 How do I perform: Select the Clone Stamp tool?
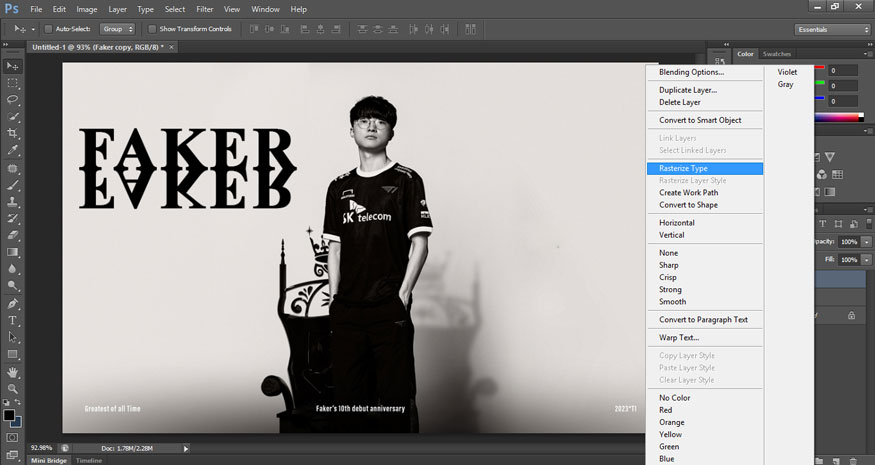(x=12, y=202)
